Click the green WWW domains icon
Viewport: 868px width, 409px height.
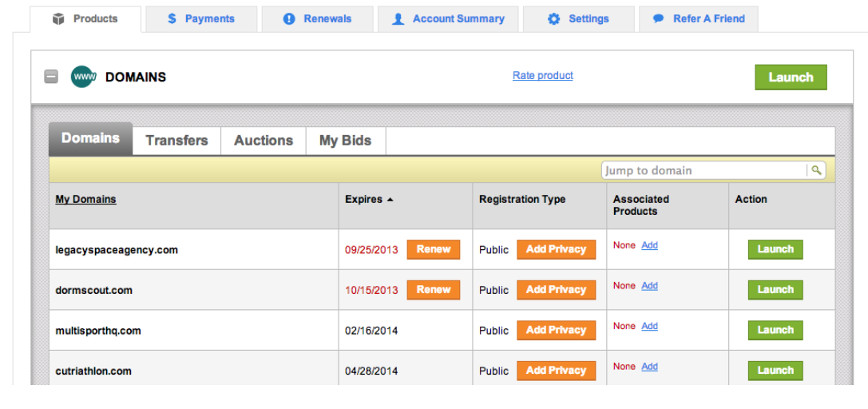point(83,77)
